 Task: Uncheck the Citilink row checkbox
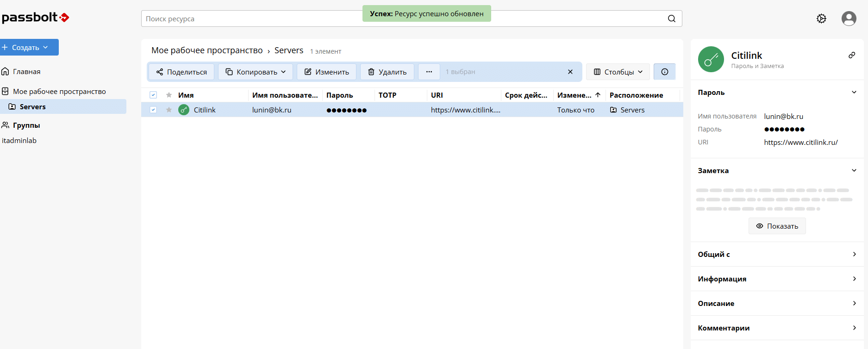(153, 110)
